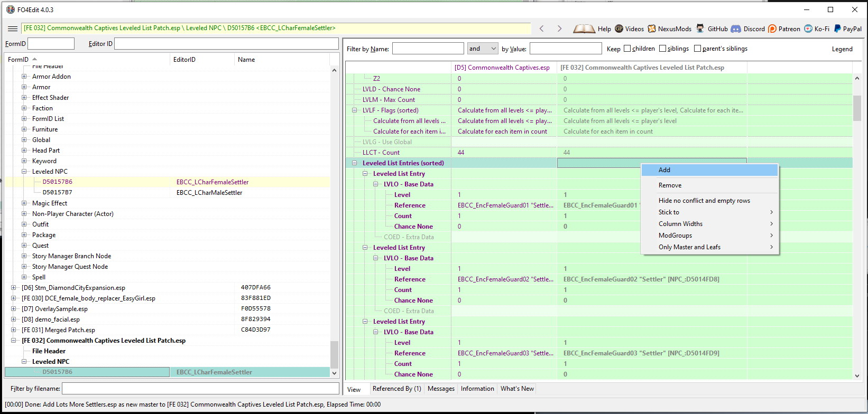Expand the Armor Addon tree node
The height and width of the screenshot is (414, 868).
[24, 77]
